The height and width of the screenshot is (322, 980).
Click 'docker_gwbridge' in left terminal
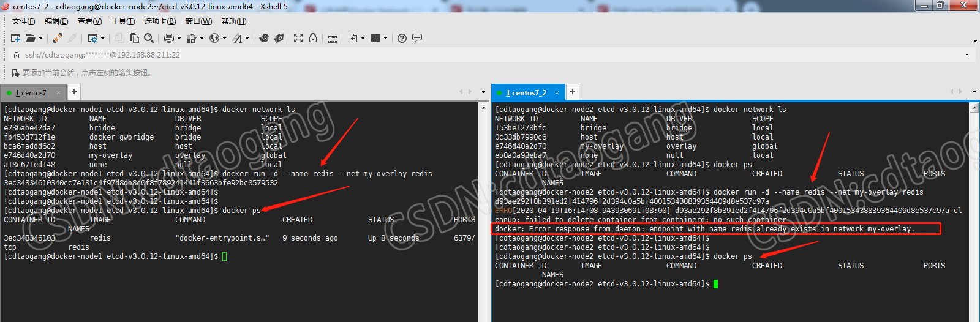coord(121,137)
